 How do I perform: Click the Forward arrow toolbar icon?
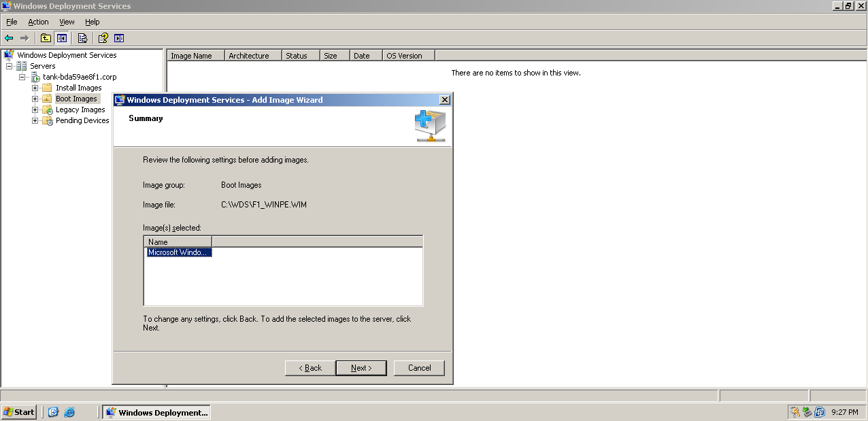coord(24,38)
